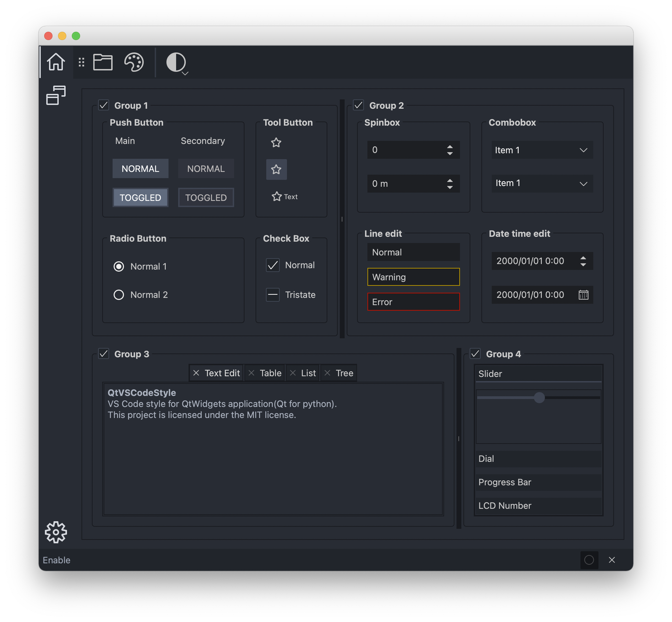Open the settings gear in the sidebar
This screenshot has width=672, height=622.
(56, 532)
